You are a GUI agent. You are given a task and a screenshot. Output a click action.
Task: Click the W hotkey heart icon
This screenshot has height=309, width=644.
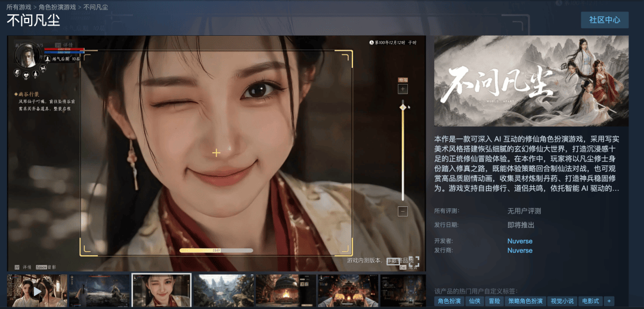26,76
